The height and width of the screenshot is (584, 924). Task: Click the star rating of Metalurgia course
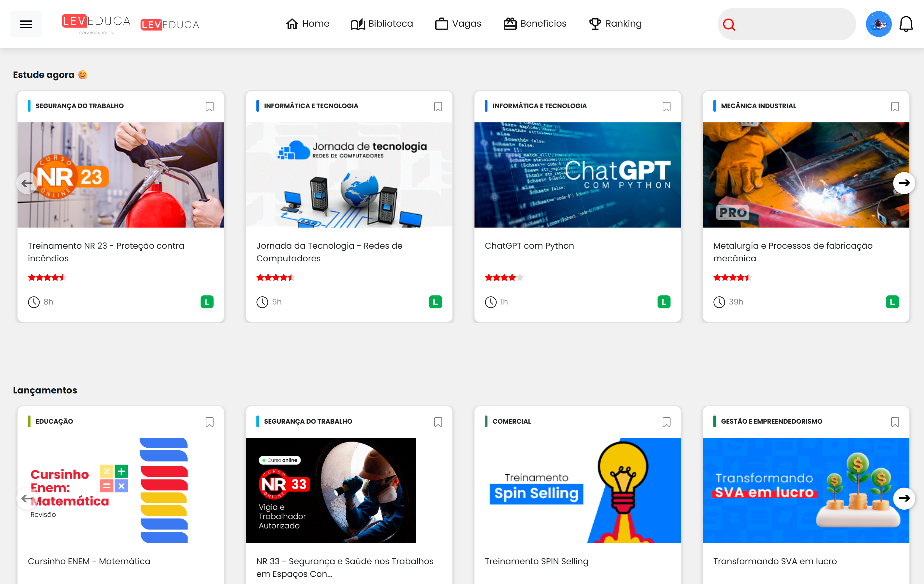click(x=733, y=278)
